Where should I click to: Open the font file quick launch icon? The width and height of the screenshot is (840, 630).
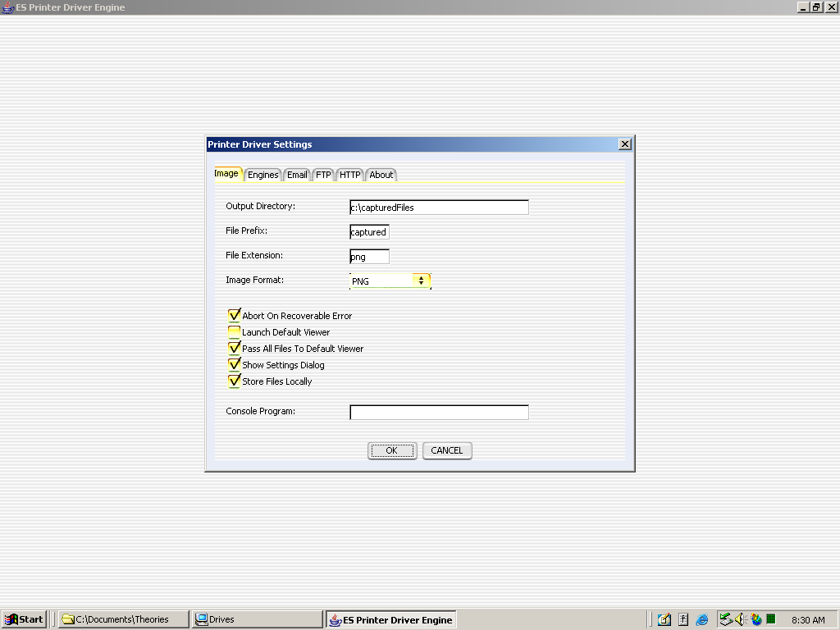tap(683, 620)
